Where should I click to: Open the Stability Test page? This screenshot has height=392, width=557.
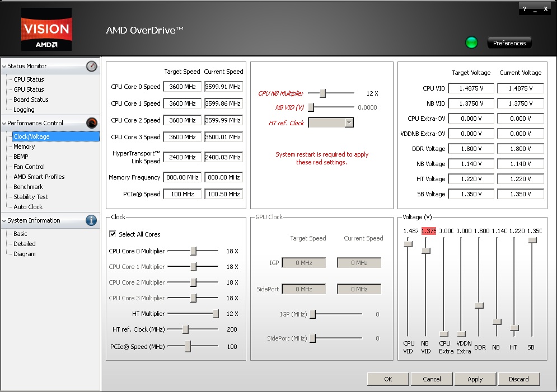31,197
